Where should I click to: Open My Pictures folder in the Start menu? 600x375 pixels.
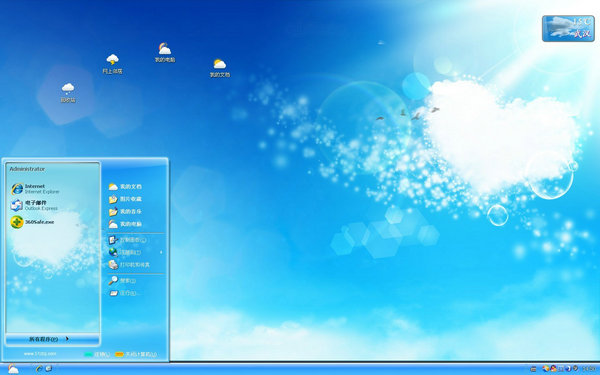pyautogui.click(x=125, y=199)
